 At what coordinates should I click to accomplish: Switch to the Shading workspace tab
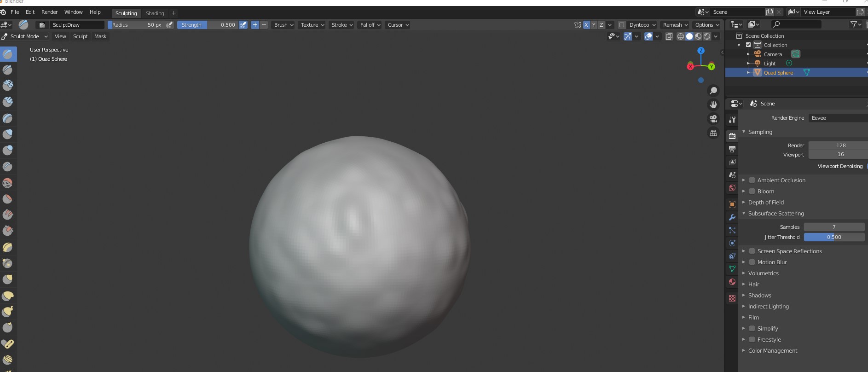click(155, 13)
